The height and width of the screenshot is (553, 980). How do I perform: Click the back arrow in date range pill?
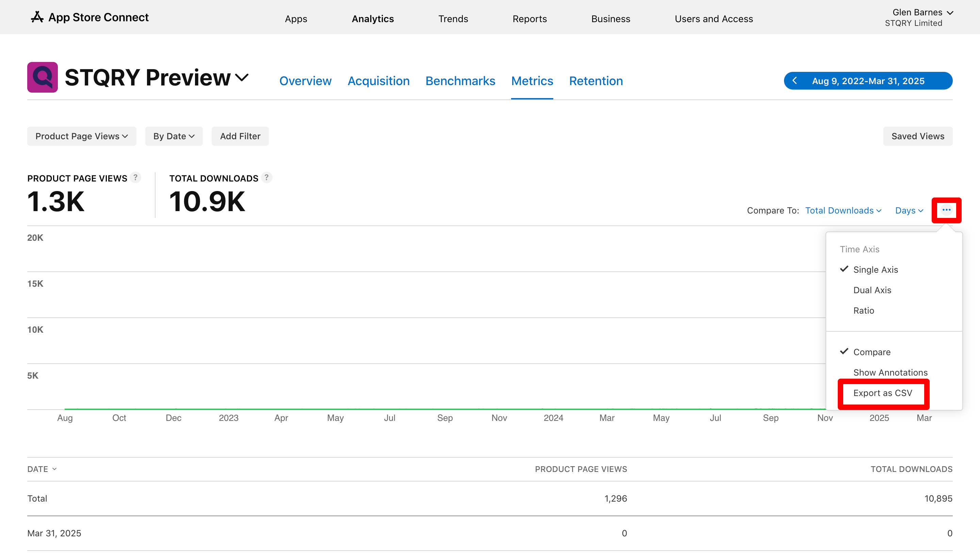click(x=794, y=81)
